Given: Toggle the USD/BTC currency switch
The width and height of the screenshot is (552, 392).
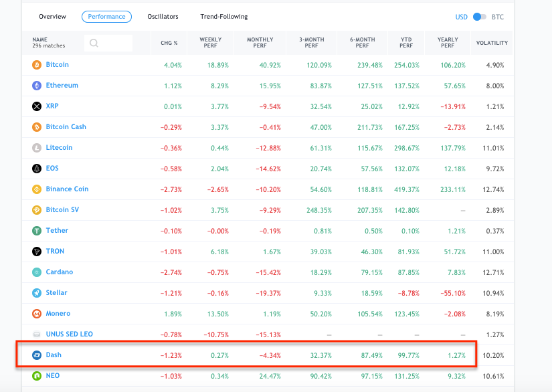Looking at the screenshot, I should pos(479,17).
